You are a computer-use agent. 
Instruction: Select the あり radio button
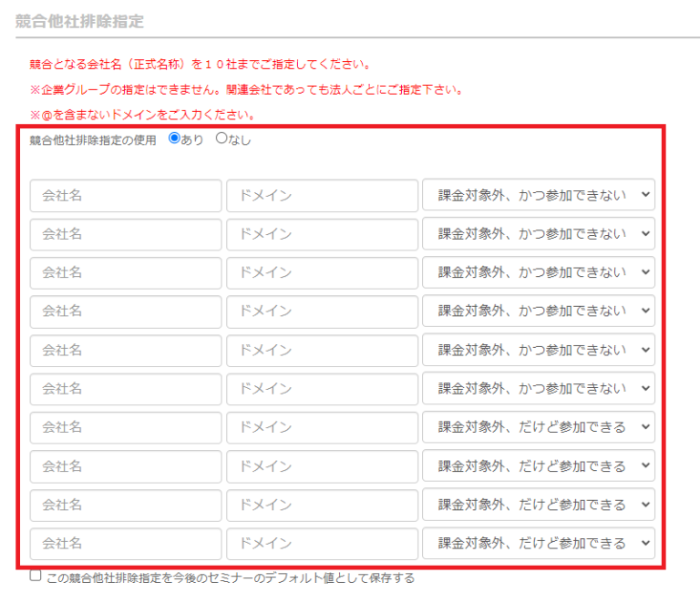tap(175, 139)
